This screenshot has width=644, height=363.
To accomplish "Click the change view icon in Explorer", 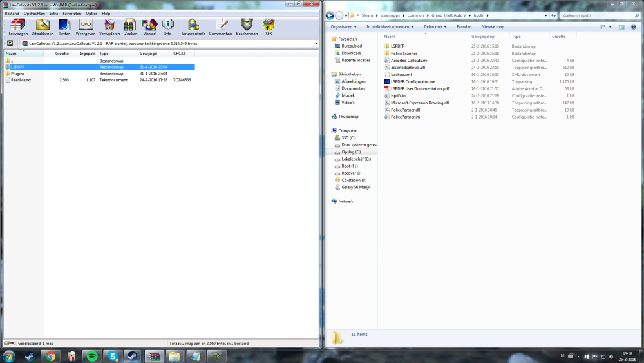I will tap(603, 26).
